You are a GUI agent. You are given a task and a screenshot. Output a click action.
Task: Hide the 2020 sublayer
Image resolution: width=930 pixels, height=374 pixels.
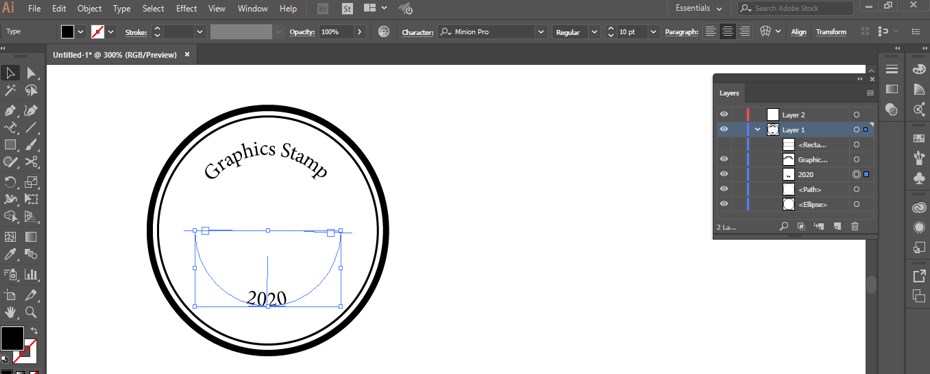tap(724, 174)
